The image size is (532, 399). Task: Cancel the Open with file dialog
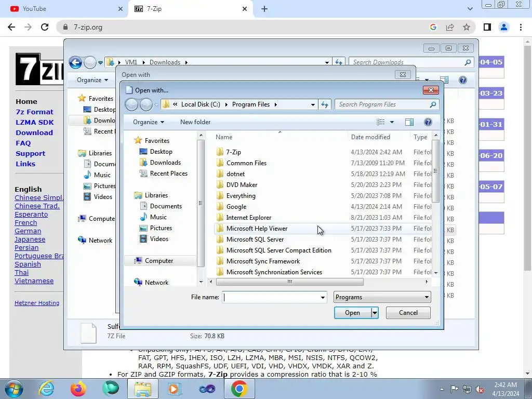click(x=408, y=312)
